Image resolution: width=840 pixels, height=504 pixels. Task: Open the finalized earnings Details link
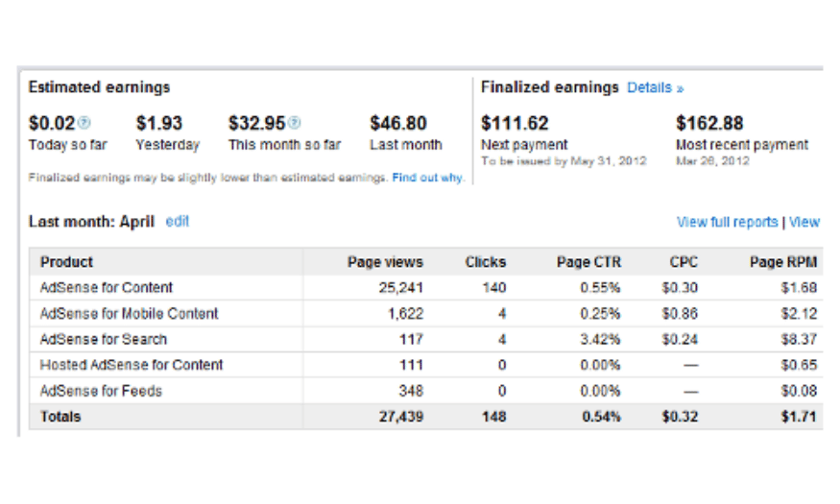point(655,87)
